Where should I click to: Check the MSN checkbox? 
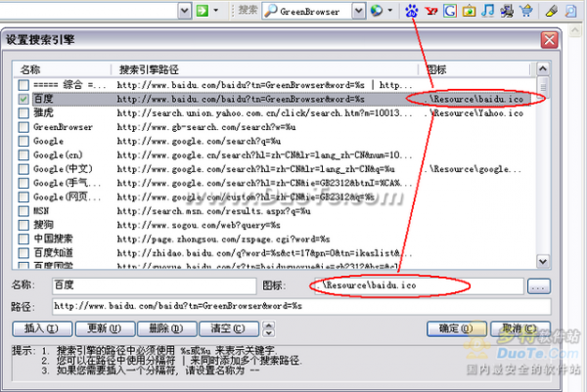(23, 211)
